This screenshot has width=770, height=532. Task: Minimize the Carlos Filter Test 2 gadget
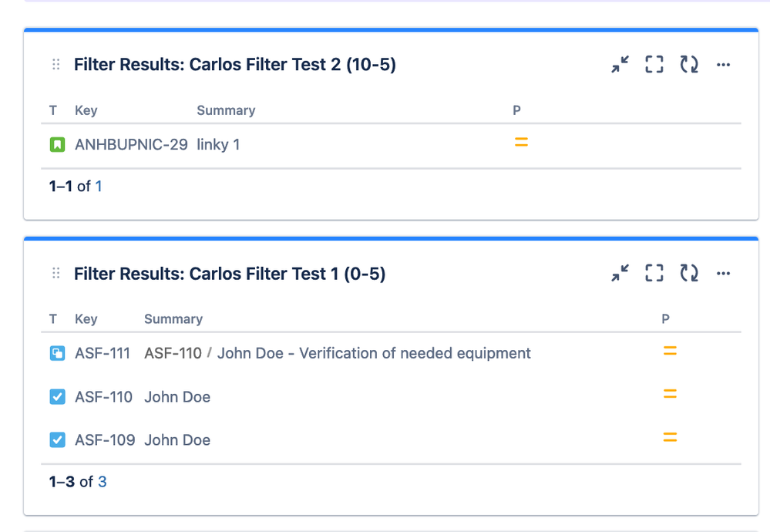tap(620, 65)
